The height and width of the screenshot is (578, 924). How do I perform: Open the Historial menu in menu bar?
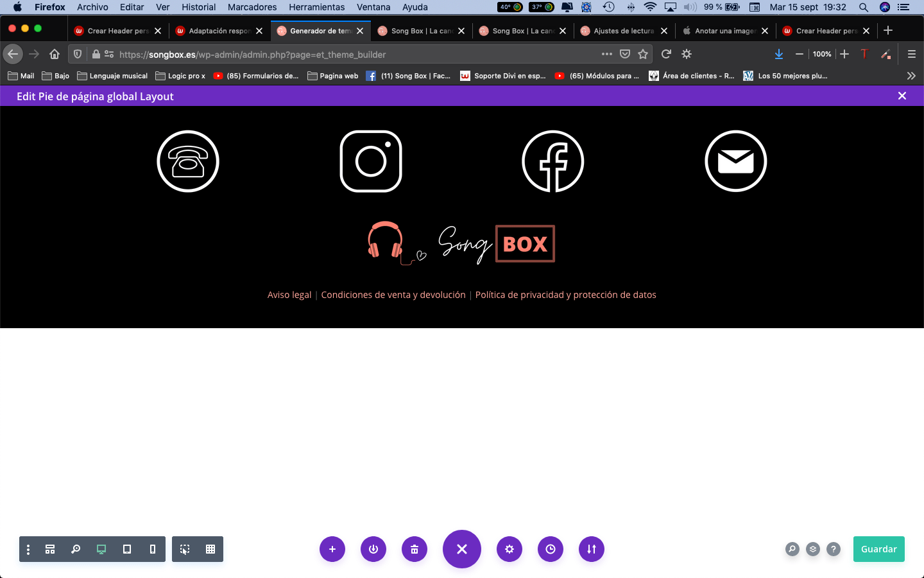(198, 7)
